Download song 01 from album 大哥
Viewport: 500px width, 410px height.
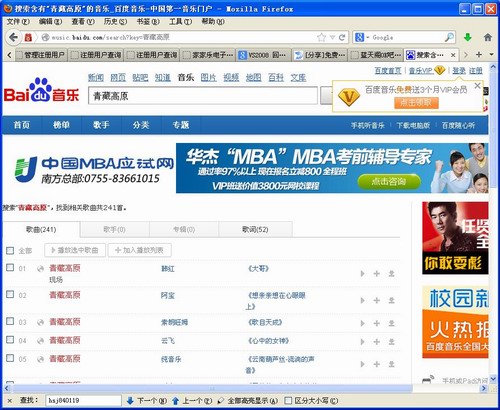(x=391, y=274)
